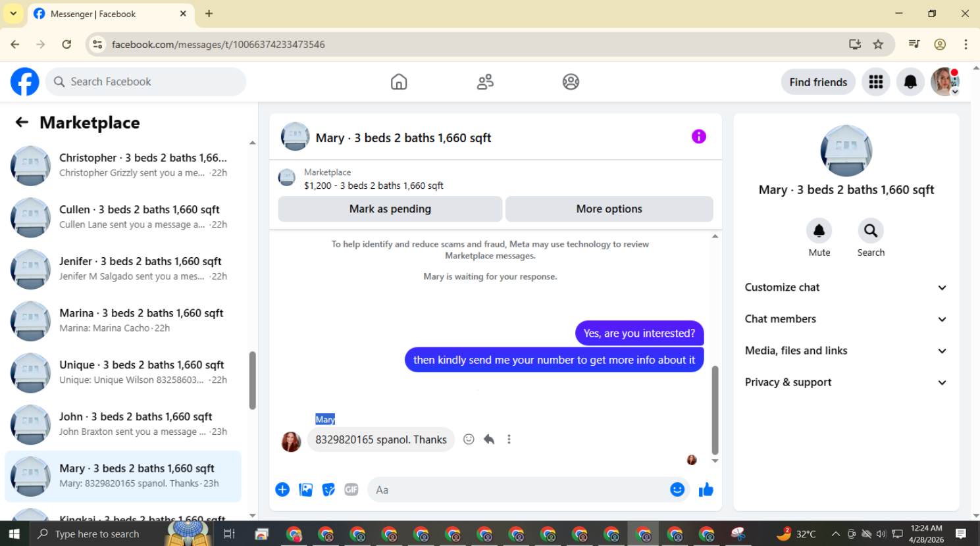
Task: Click the Facebook logo
Action: tap(25, 82)
